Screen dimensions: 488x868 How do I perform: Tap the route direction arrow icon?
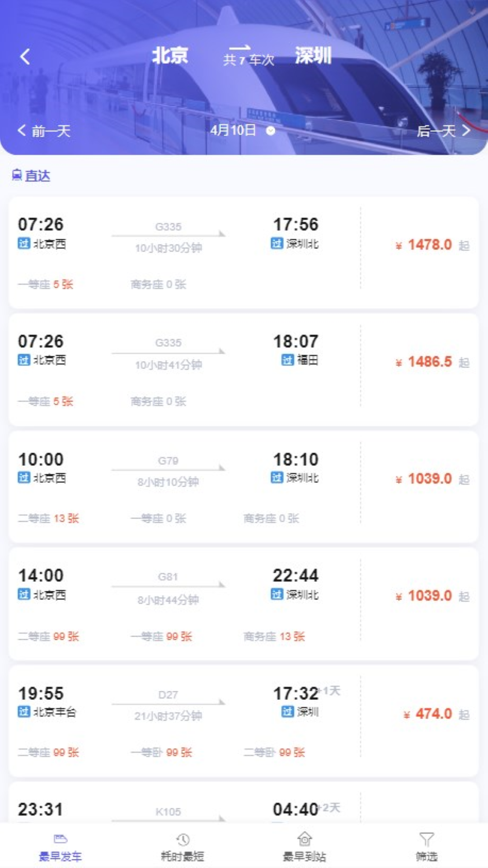click(239, 47)
